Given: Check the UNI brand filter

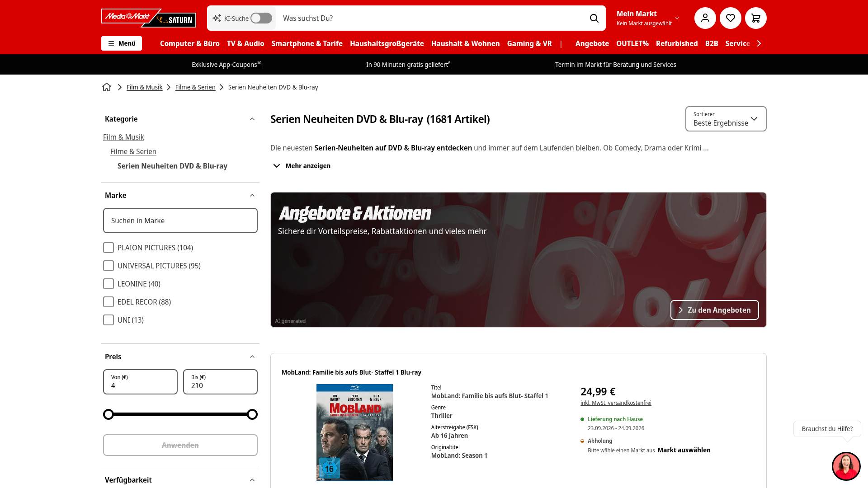Looking at the screenshot, I should pyautogui.click(x=108, y=320).
